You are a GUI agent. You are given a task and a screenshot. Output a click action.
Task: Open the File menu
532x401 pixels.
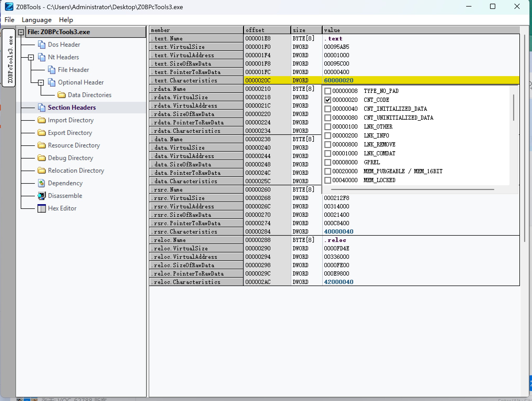9,20
